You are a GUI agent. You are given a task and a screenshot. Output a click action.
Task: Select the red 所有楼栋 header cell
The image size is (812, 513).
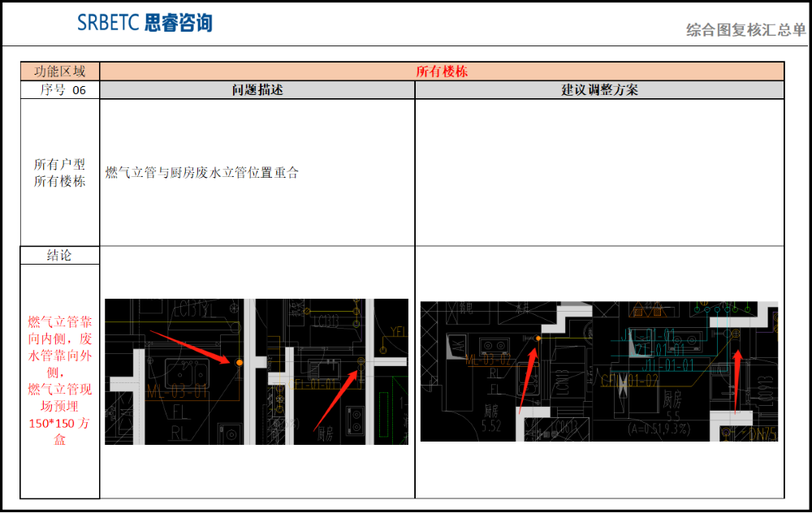(x=442, y=71)
